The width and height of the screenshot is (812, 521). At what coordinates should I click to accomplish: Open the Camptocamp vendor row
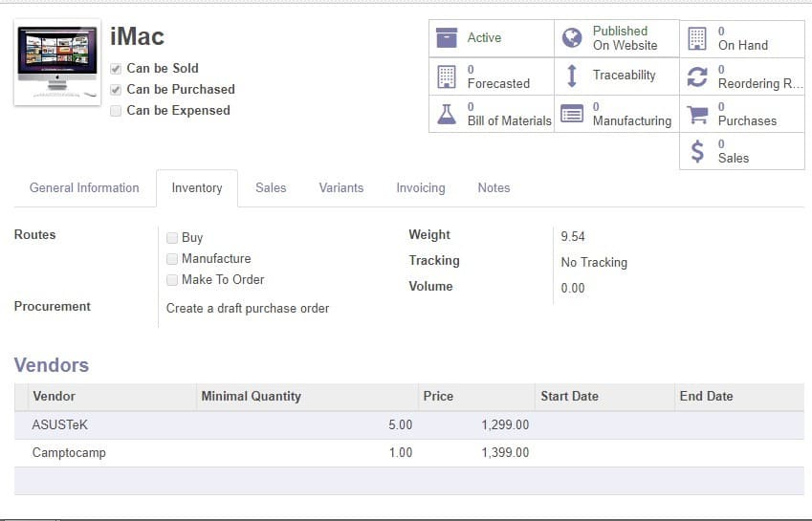pyautogui.click(x=409, y=453)
